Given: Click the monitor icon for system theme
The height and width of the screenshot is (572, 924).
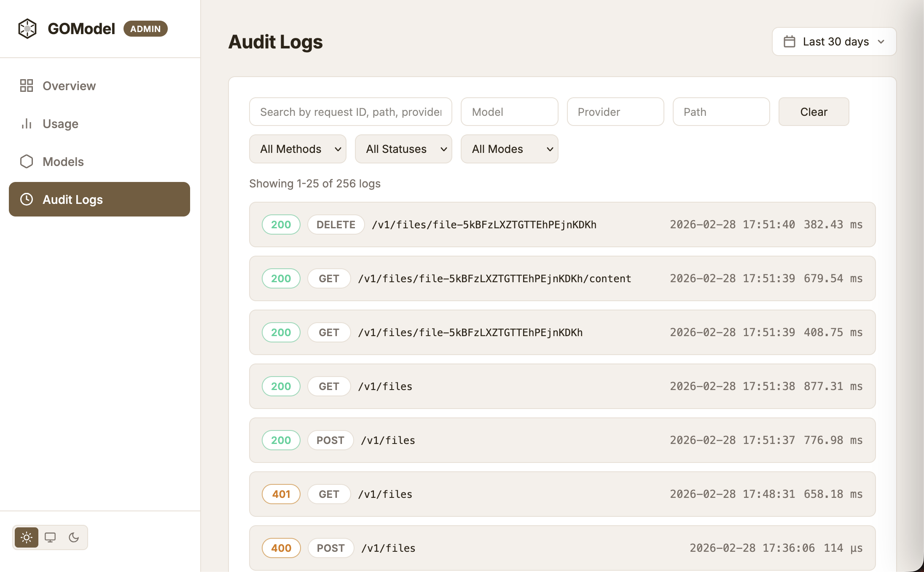Looking at the screenshot, I should coord(51,537).
